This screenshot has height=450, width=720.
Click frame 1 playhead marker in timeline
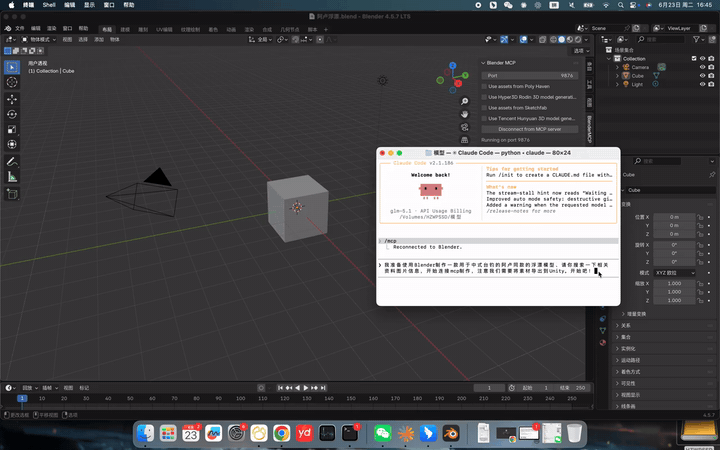click(22, 399)
